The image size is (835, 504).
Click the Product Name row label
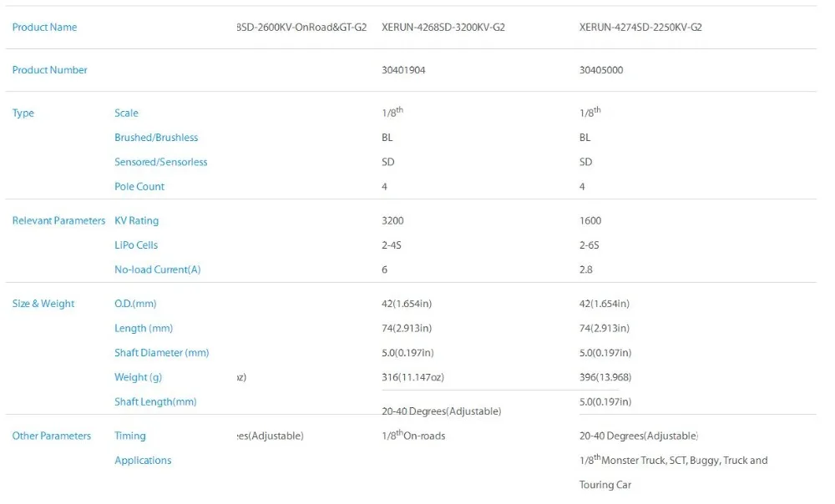44,28
